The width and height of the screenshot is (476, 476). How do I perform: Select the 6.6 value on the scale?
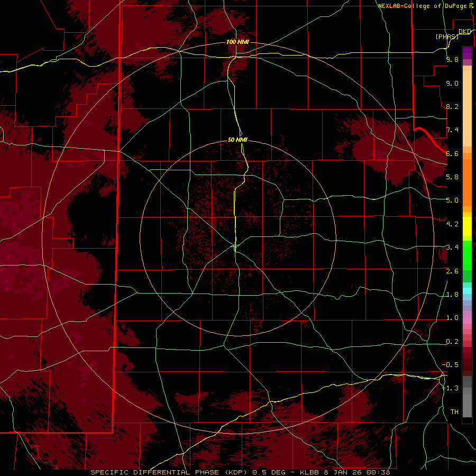(x=452, y=153)
